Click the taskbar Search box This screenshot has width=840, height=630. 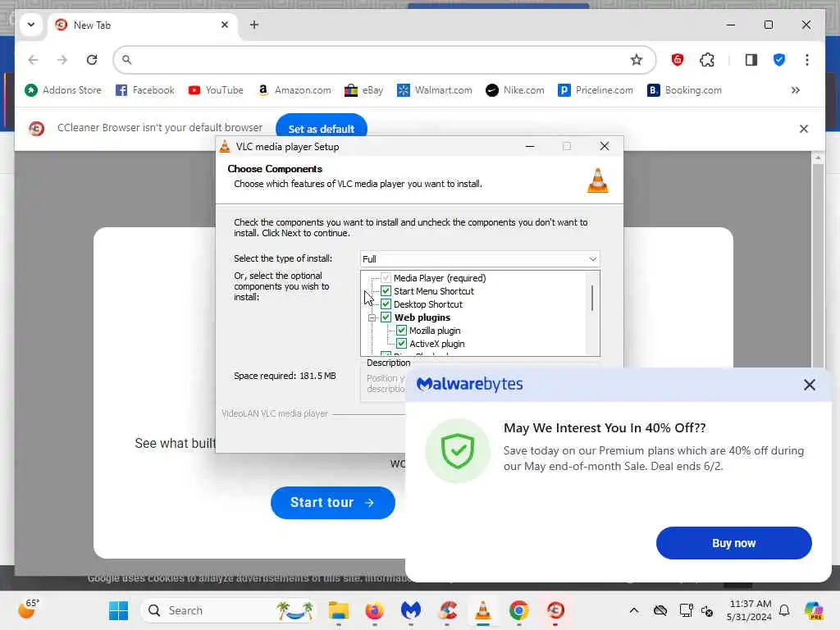[228, 610]
